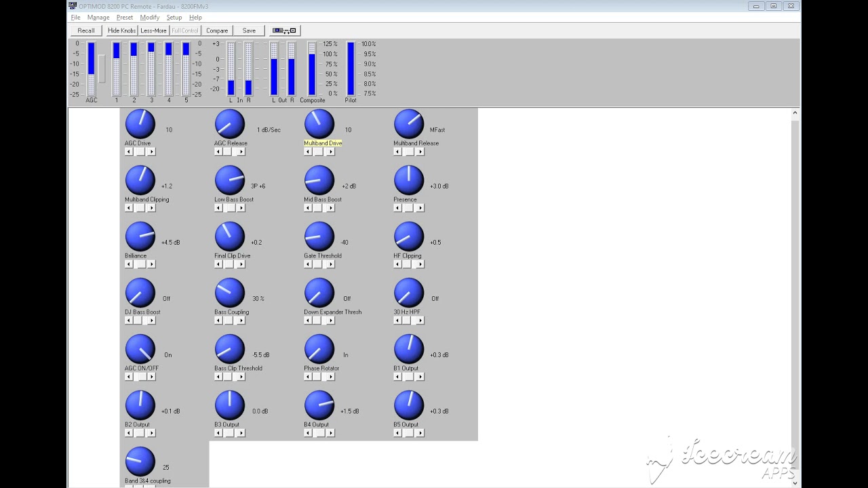Screen dimensions: 868x488
Task: Step 30 Hz HPF right arrow
Action: [420, 321]
